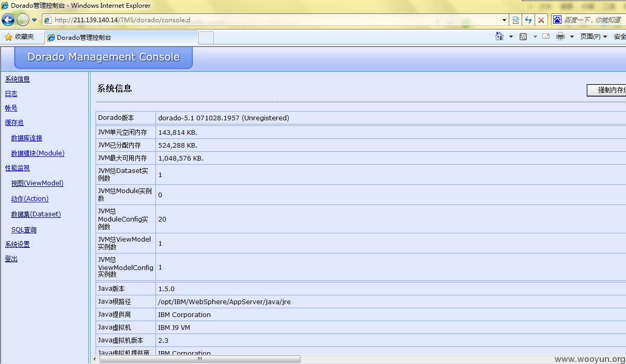Click the Print toolbar icon
Viewport: 626px width, 364px height.
click(x=560, y=36)
